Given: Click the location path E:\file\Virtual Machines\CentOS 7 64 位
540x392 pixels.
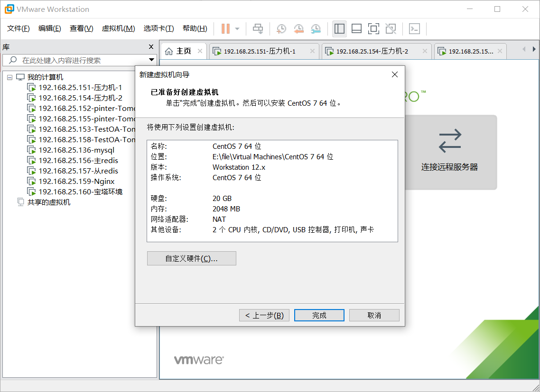Looking at the screenshot, I should (273, 157).
